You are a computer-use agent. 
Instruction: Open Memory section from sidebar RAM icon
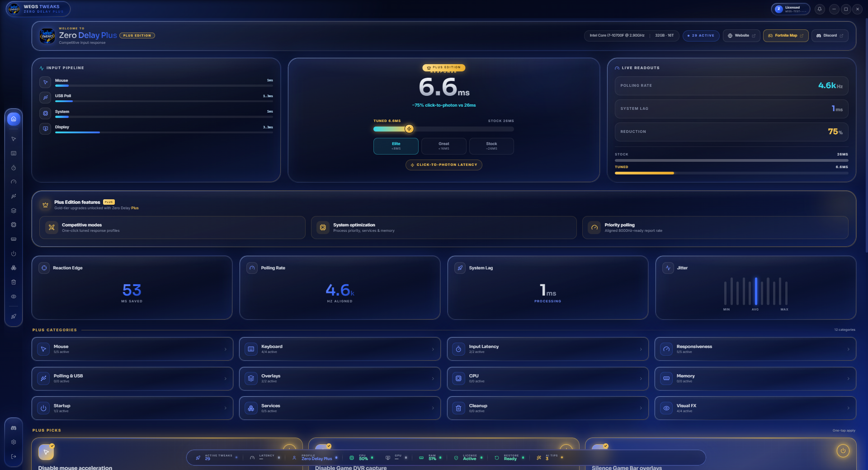click(14, 239)
